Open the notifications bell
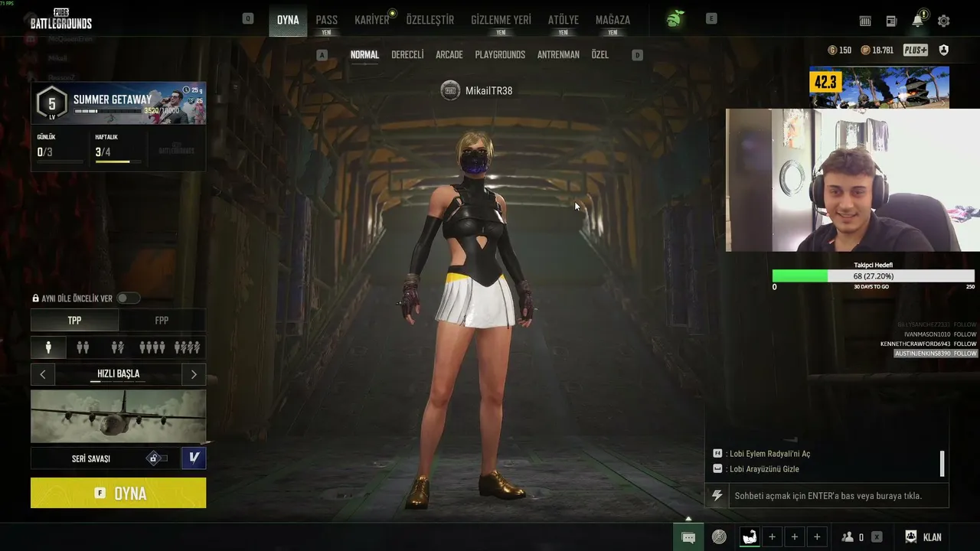This screenshot has height=551, width=980. pyautogui.click(x=917, y=21)
